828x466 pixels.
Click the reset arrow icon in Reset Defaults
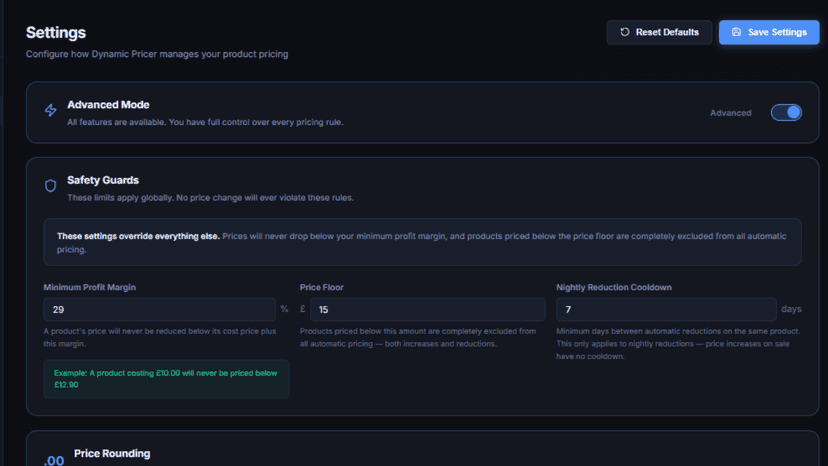(x=625, y=32)
